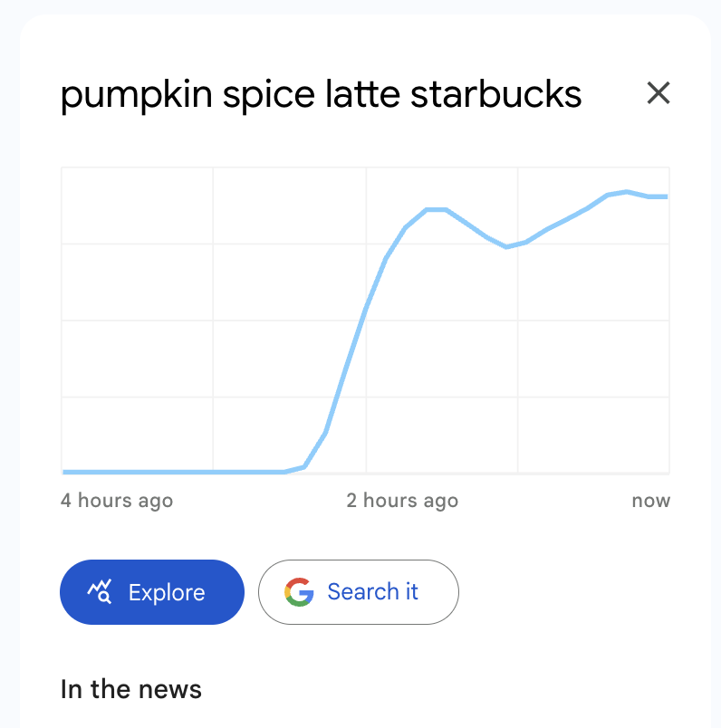The image size is (721, 728).
Task: Close the pumpkin spice latte trend panel
Action: pos(658,92)
